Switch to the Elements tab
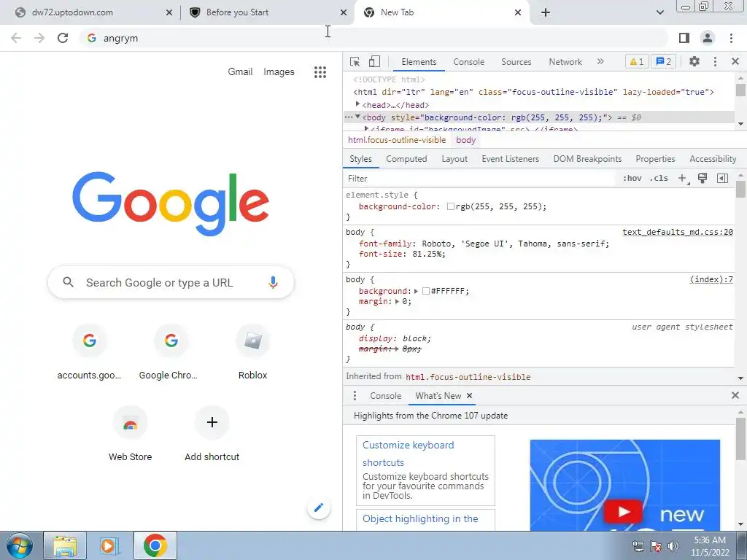 pyautogui.click(x=419, y=62)
